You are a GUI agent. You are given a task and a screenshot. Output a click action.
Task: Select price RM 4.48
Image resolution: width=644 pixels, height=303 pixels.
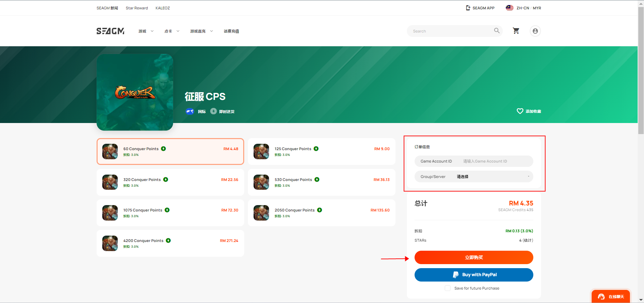231,149
